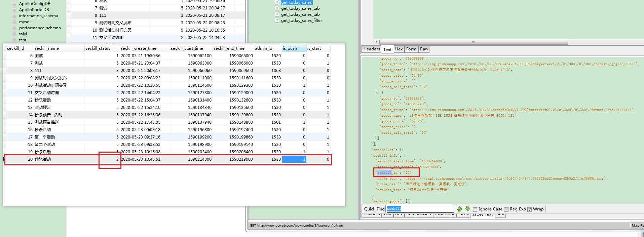Viewport: 644px width, 237px height.
Task: Click the cell '测试预告推送' in row 15
Action: point(59,122)
